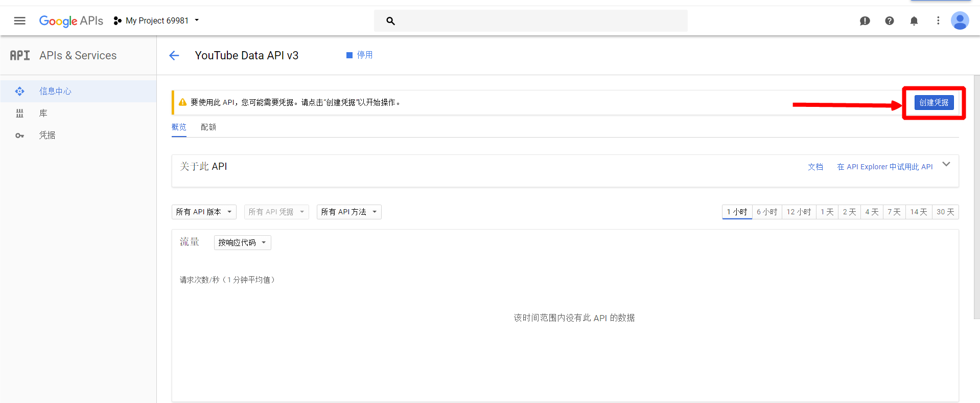Click the notifications bell icon

(914, 20)
